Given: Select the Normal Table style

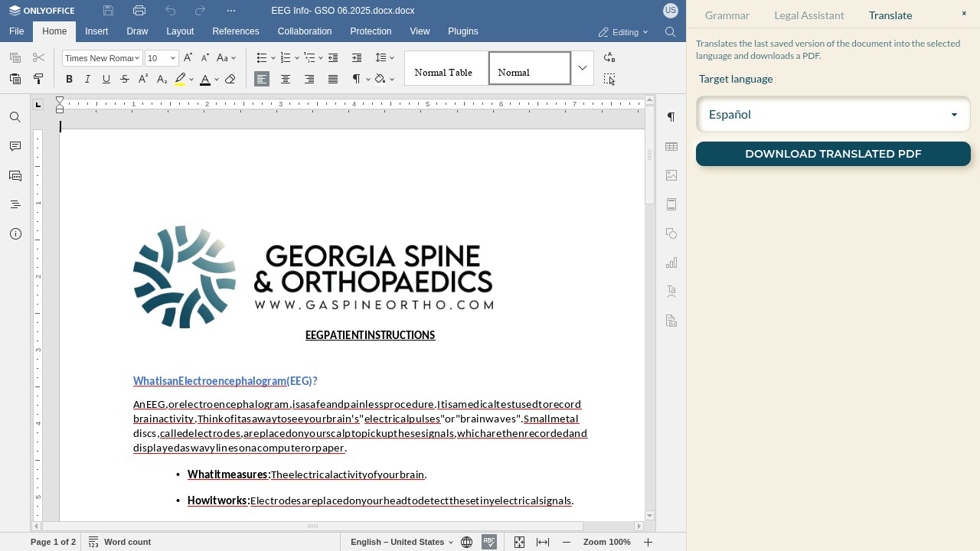Looking at the screenshot, I should (446, 68).
